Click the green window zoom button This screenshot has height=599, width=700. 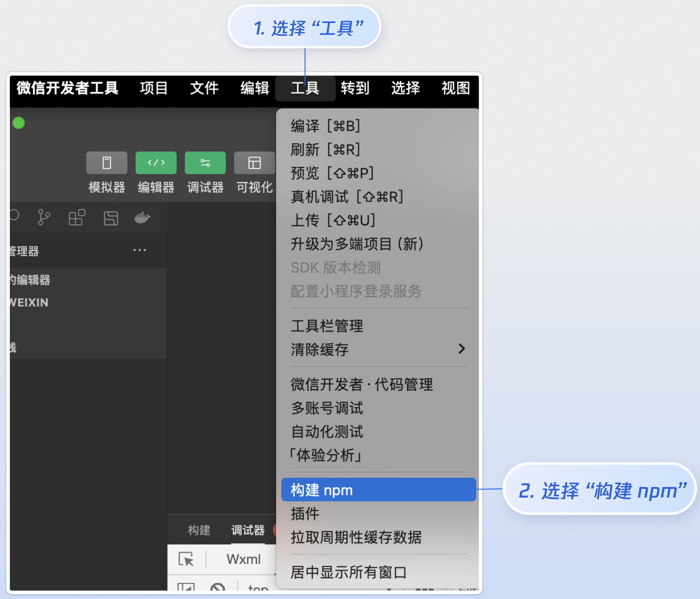pyautogui.click(x=19, y=123)
